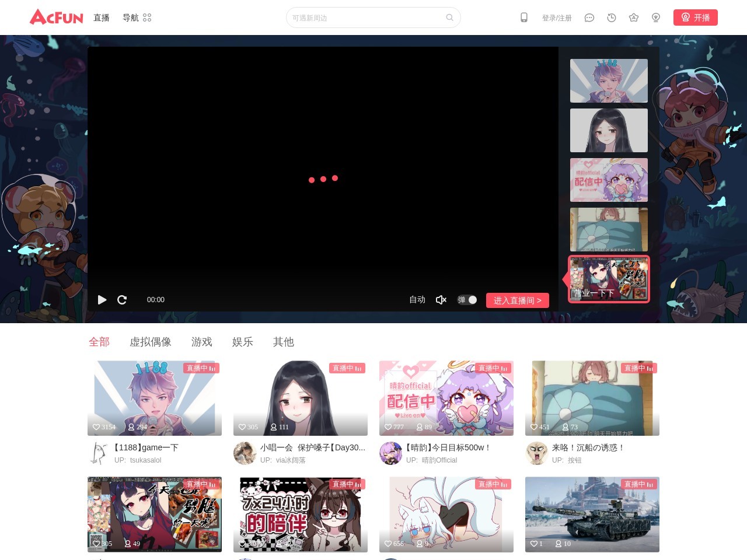The width and height of the screenshot is (747, 560).
Task: Click the 进入直播间 button
Action: 518,300
